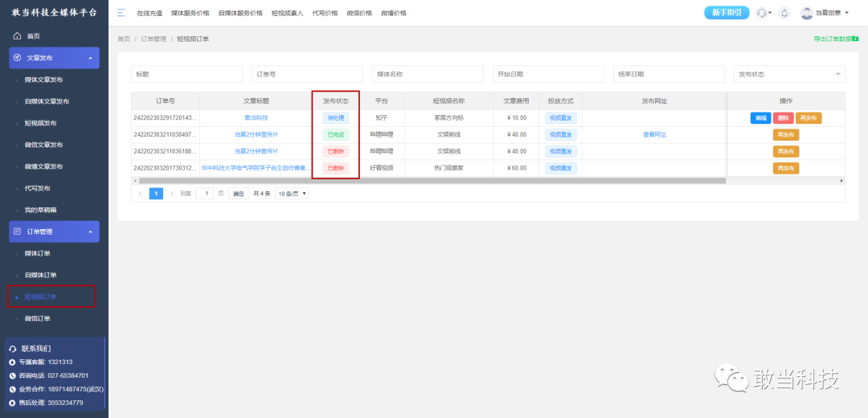Open 媒体订单 in sidebar
The image size is (868, 418).
click(x=37, y=253)
